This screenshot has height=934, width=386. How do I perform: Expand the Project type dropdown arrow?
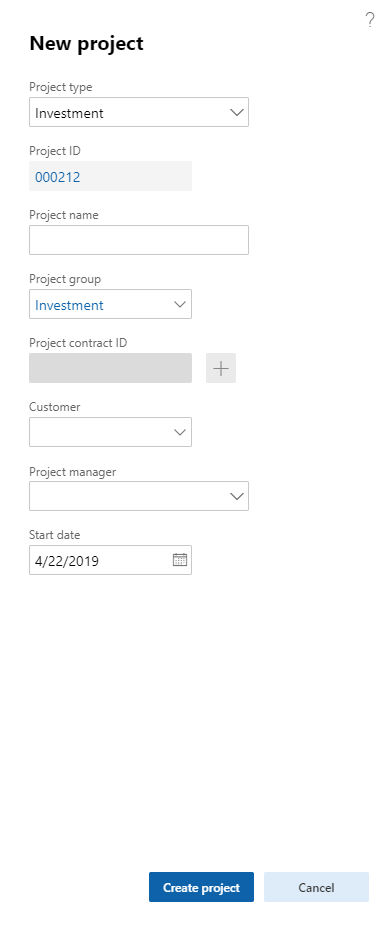pyautogui.click(x=236, y=113)
